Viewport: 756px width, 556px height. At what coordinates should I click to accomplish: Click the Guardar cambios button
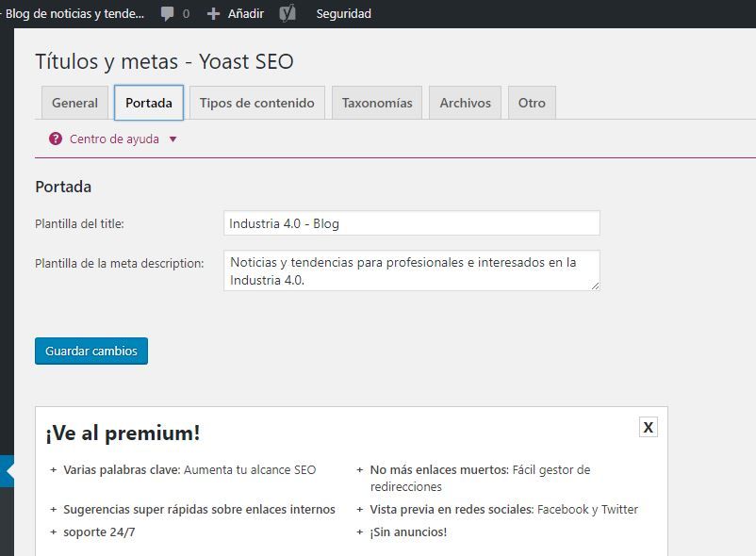(x=91, y=351)
